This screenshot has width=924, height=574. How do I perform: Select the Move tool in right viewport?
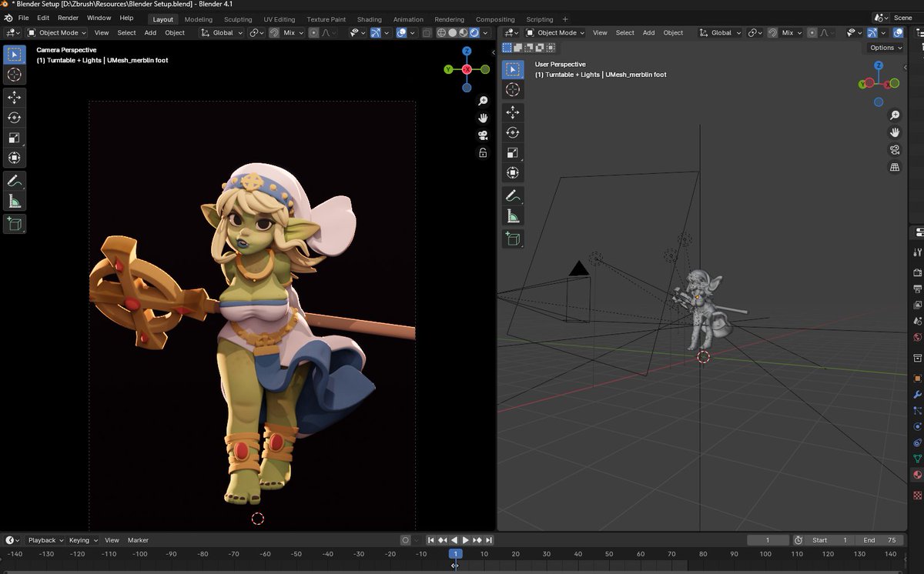click(513, 112)
